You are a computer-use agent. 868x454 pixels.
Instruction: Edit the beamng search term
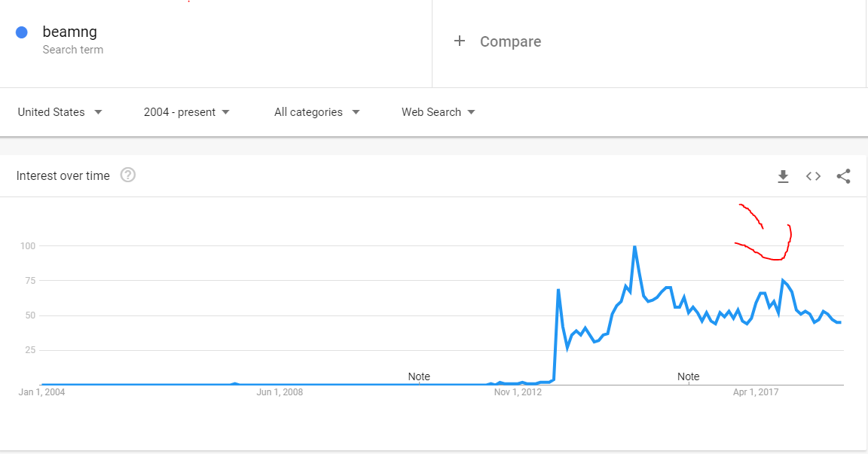tap(70, 32)
